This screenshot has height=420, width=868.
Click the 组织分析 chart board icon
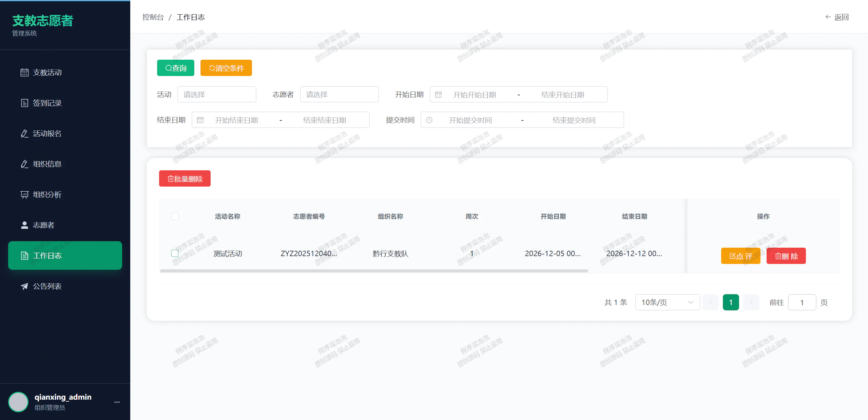tap(24, 195)
